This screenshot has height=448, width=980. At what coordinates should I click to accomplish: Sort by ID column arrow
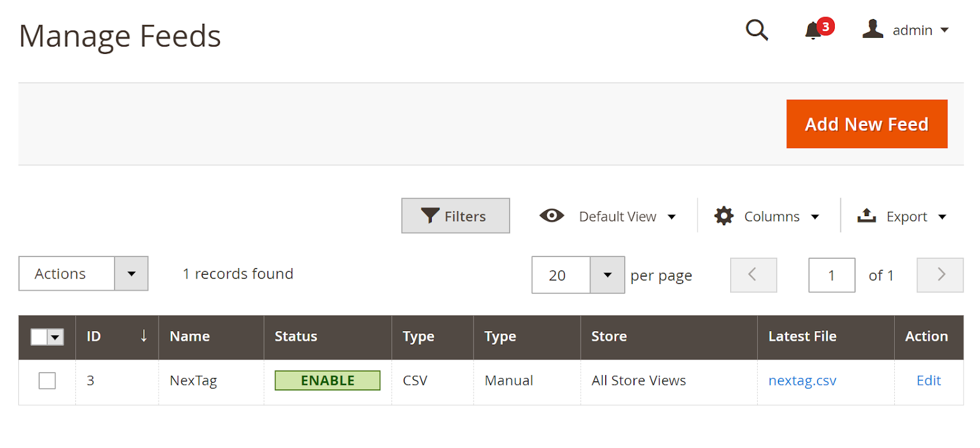[x=143, y=335]
